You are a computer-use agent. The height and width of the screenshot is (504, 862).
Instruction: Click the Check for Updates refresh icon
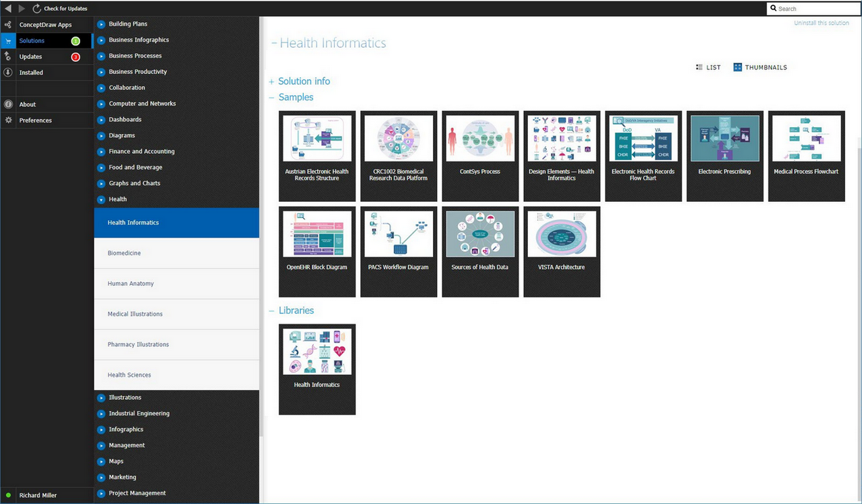point(36,9)
